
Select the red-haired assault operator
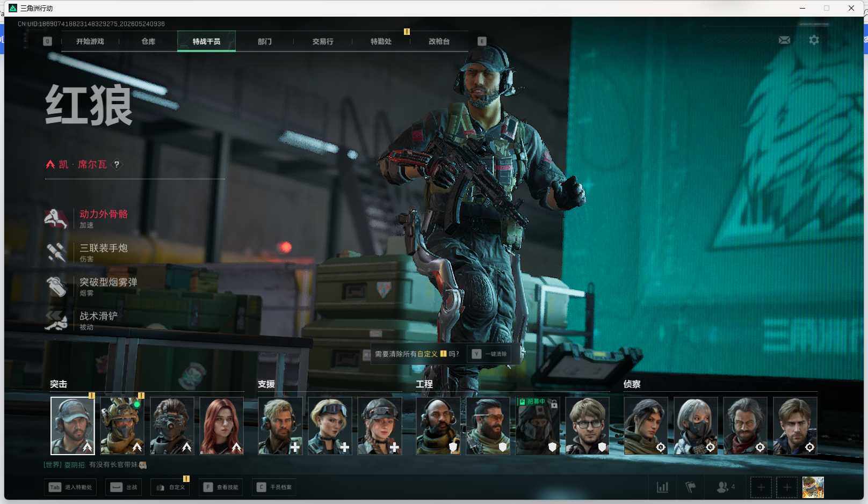coord(221,426)
